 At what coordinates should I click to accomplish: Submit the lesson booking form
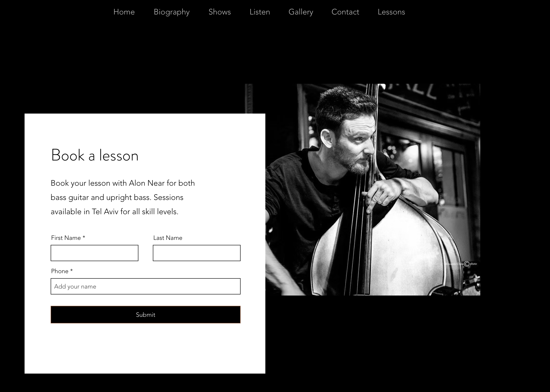pyautogui.click(x=146, y=315)
